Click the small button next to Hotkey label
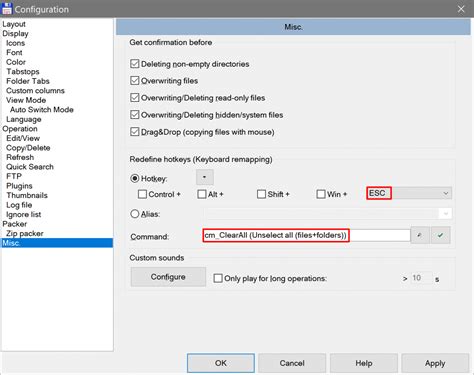The width and height of the screenshot is (474, 375). (x=205, y=177)
